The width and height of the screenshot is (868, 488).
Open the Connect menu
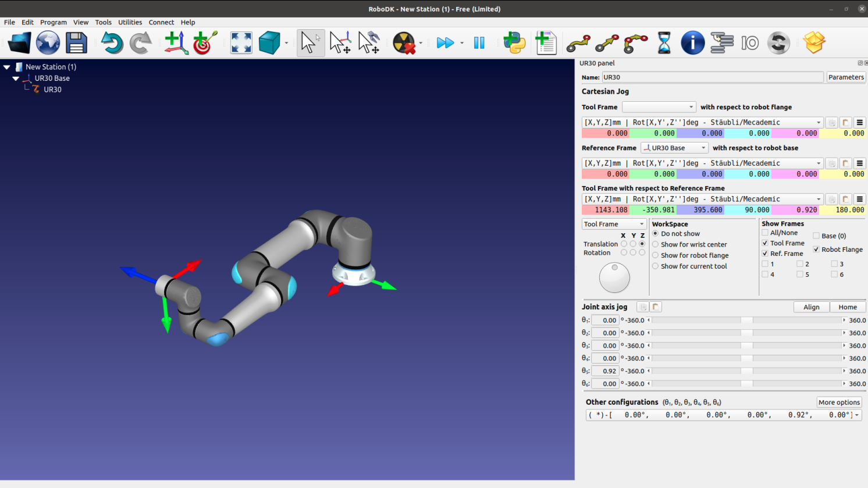[x=161, y=22]
